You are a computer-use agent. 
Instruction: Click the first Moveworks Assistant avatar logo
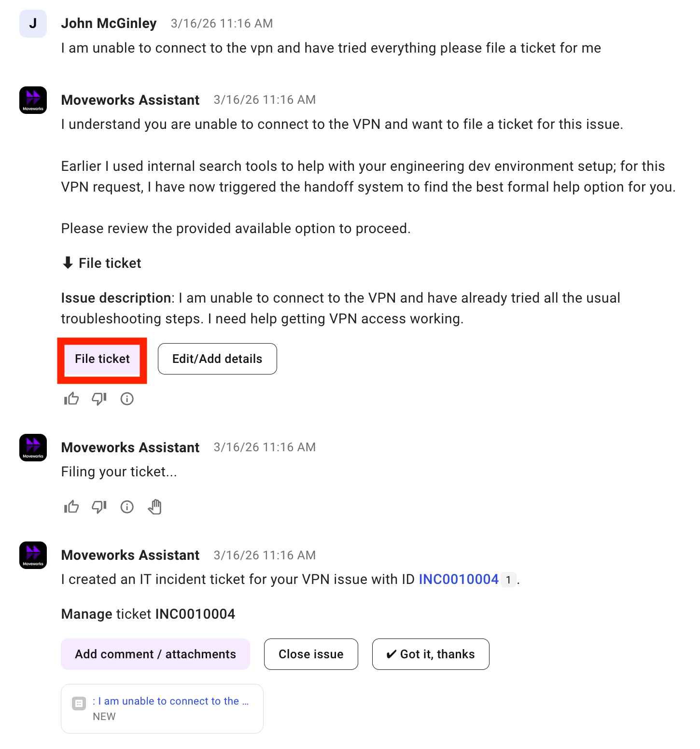(33, 100)
